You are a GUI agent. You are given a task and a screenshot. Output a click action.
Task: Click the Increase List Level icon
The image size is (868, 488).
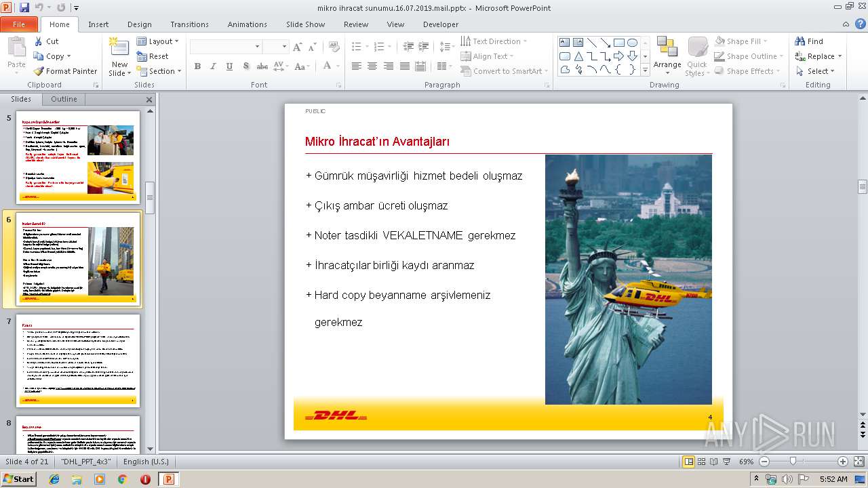click(x=424, y=47)
